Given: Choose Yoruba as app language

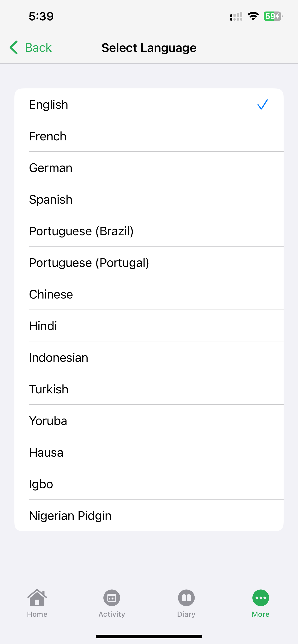Looking at the screenshot, I should tap(149, 421).
